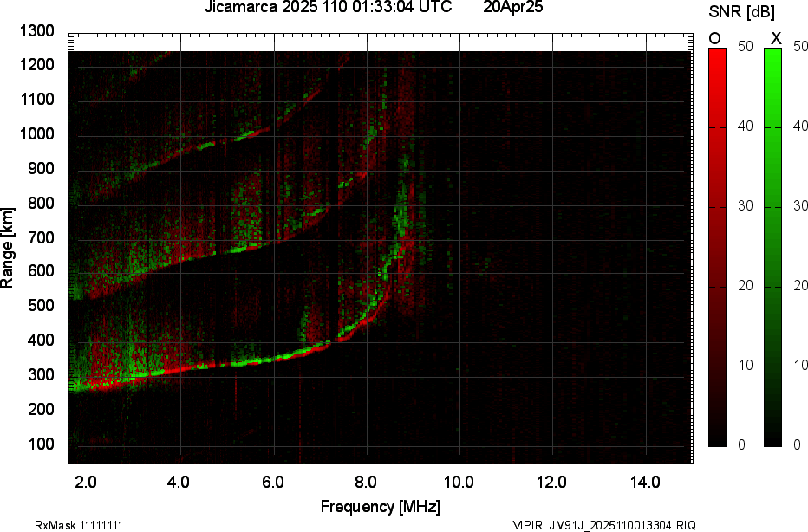Click the '0' label beside the red O colorbar
This screenshot has width=808, height=532.
(x=741, y=444)
